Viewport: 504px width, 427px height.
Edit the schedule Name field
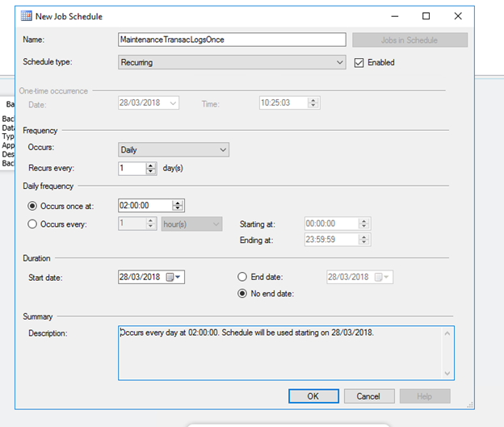click(232, 40)
